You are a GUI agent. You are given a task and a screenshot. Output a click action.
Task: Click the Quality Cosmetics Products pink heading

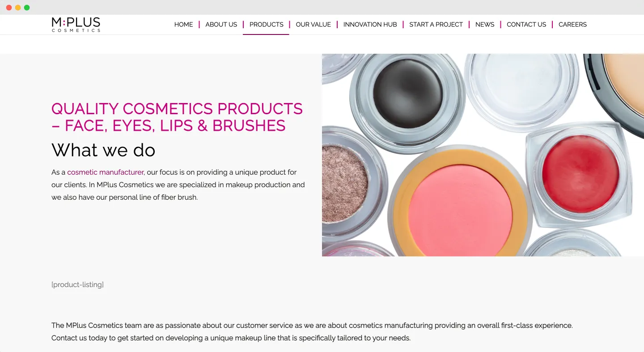pyautogui.click(x=177, y=117)
